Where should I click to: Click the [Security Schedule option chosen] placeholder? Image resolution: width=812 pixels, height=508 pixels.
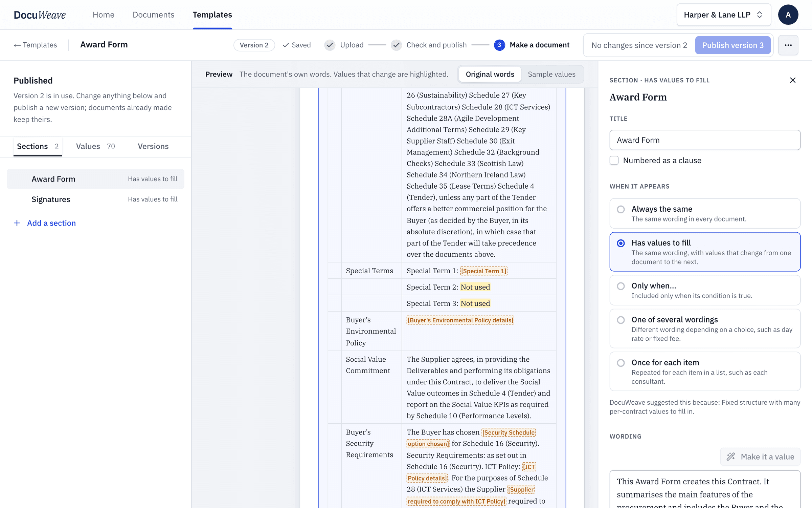click(x=509, y=432)
